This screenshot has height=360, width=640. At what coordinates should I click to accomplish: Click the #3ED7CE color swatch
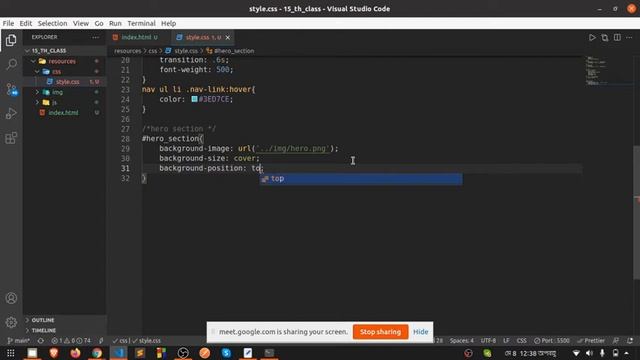click(x=194, y=99)
